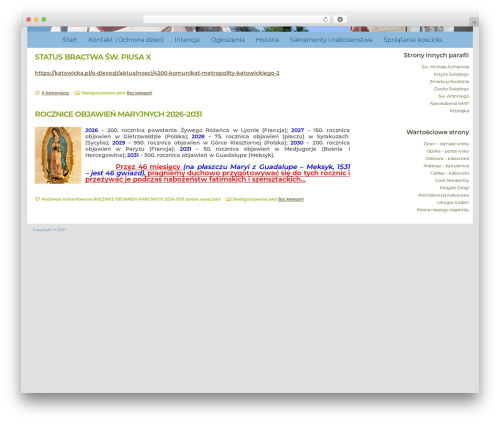This screenshot has width=500, height=423.
Task: Open Gość Niedzielny link
Action: (x=452, y=181)
